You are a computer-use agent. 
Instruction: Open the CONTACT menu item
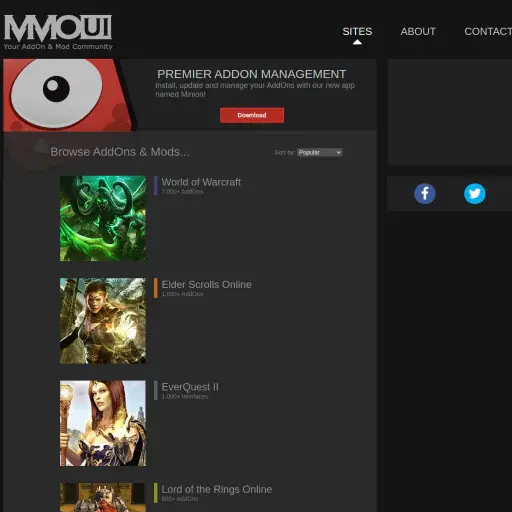click(488, 31)
